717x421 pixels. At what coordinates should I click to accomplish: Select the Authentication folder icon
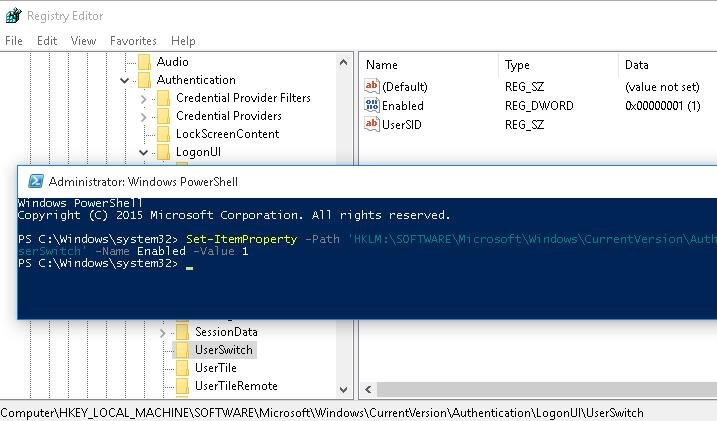point(144,80)
